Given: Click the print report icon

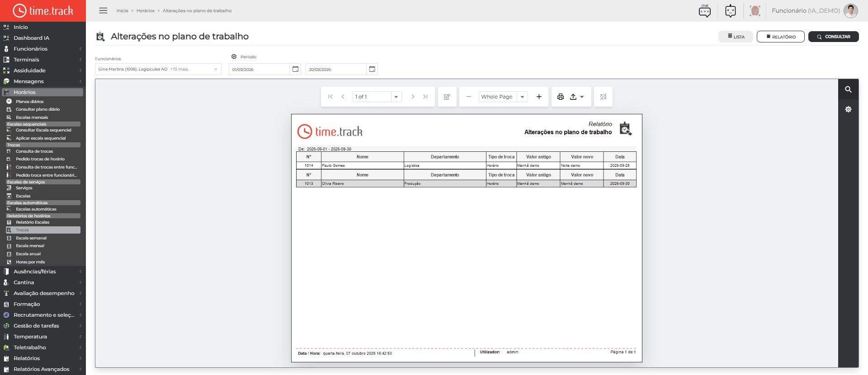Looking at the screenshot, I should pos(561,97).
